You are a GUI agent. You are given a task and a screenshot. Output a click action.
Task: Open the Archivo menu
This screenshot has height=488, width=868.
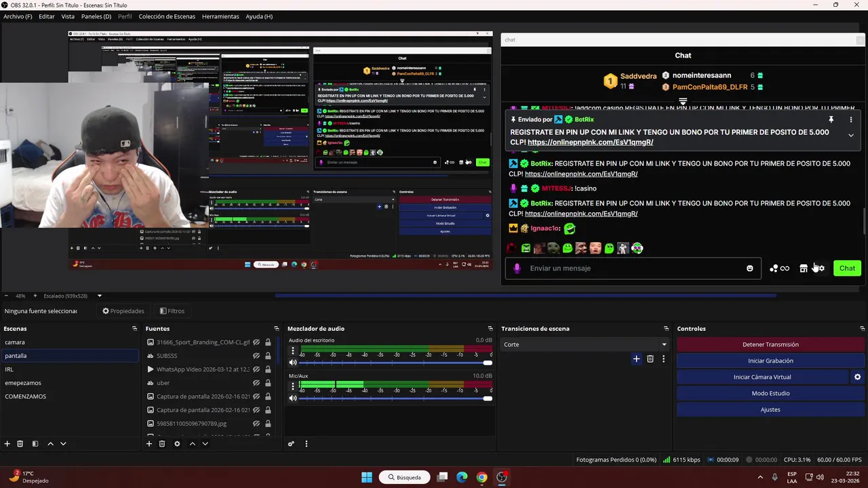(x=18, y=16)
